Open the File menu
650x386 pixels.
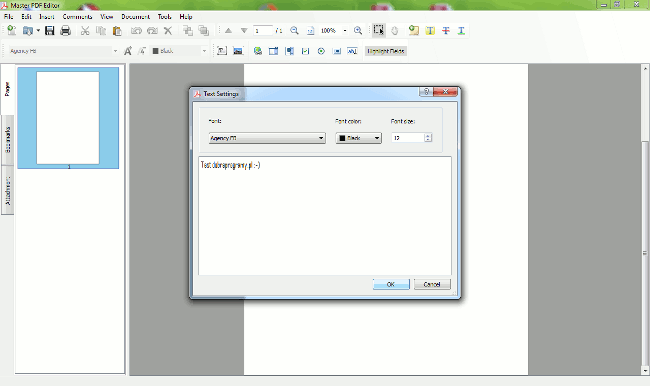coord(8,17)
